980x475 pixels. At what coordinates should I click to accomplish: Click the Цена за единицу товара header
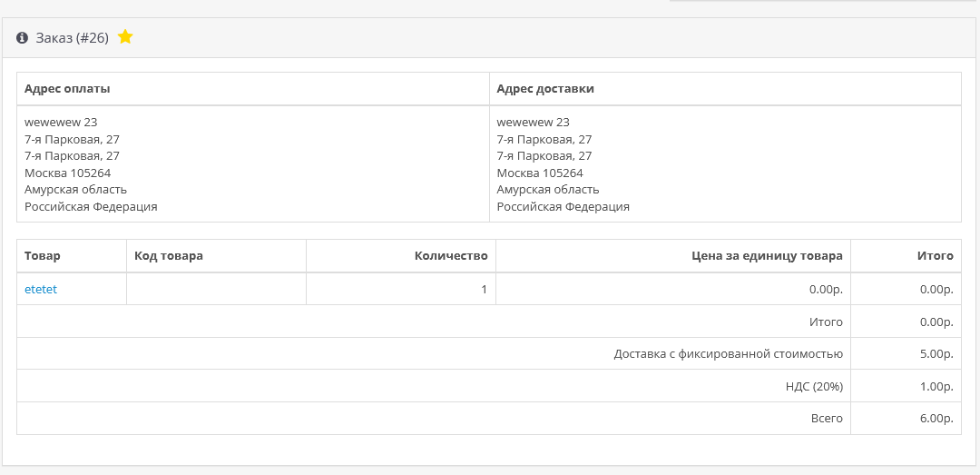767,256
